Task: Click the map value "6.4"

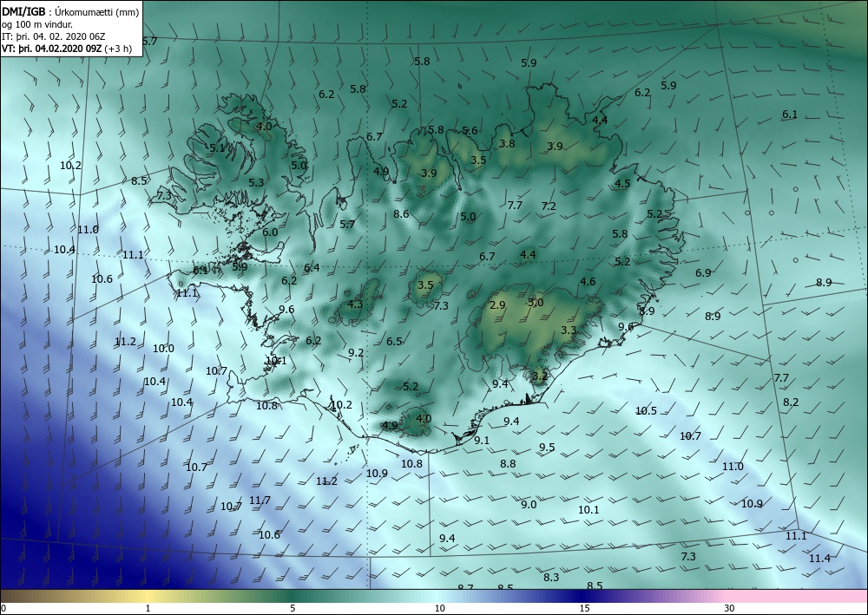Action: click(x=312, y=268)
